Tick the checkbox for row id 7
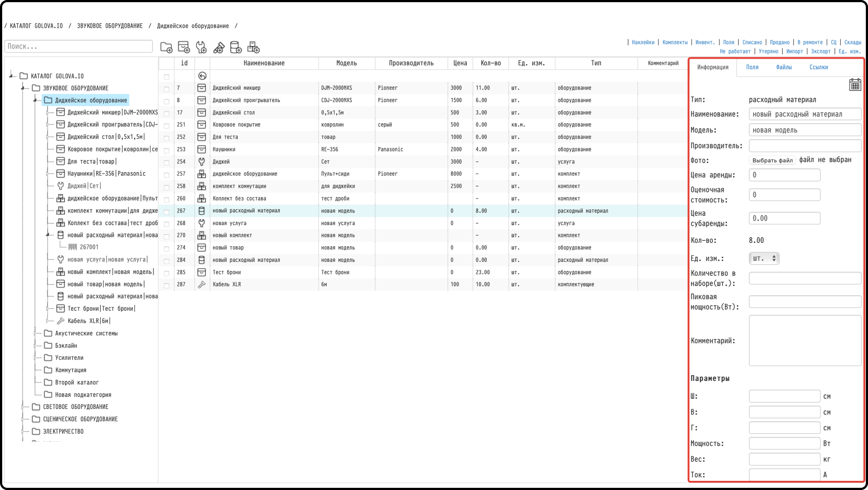The height and width of the screenshot is (490, 868). (167, 89)
